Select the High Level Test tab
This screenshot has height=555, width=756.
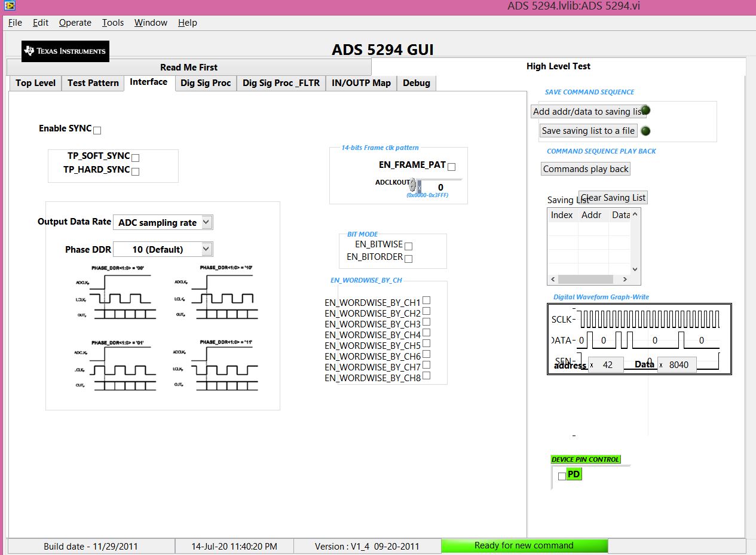click(558, 66)
